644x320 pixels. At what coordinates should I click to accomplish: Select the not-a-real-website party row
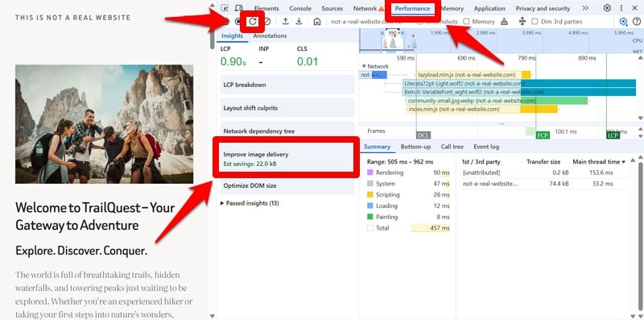pos(545,184)
